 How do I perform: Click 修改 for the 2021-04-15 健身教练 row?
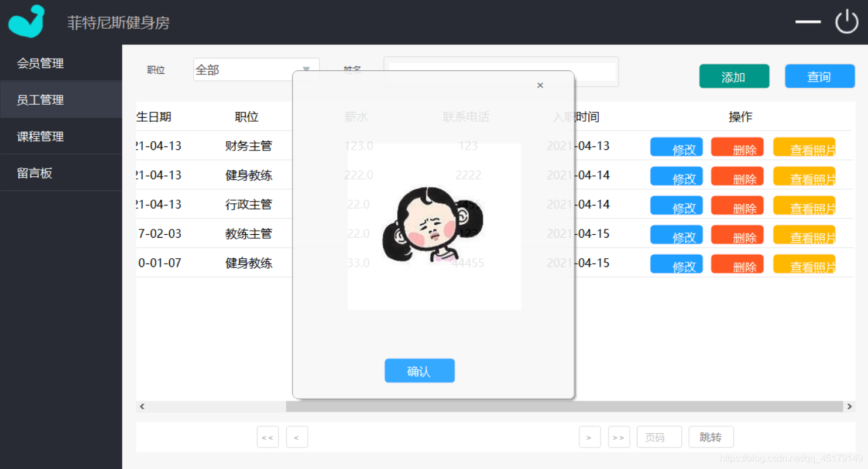[x=677, y=264]
